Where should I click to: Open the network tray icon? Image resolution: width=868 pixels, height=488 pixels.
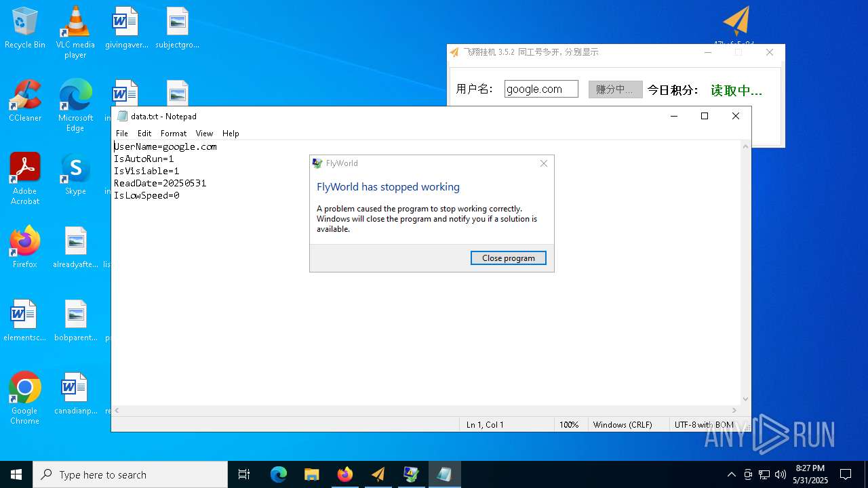tap(764, 474)
